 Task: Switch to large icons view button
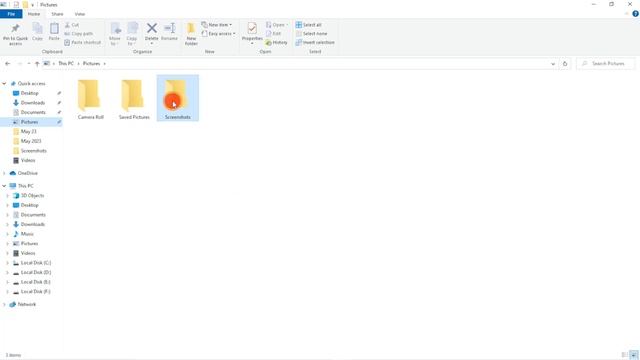(634, 355)
